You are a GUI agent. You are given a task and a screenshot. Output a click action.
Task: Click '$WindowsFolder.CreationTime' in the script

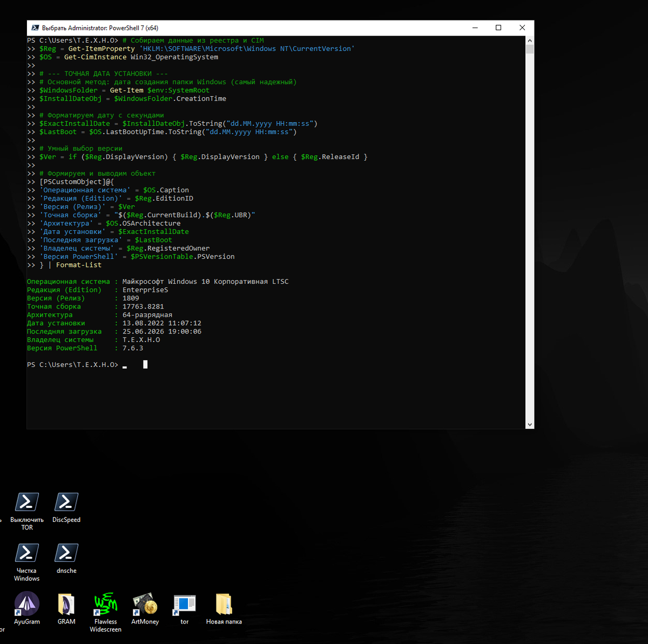170,99
